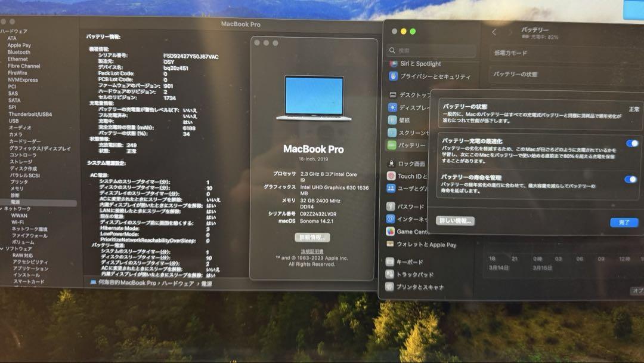
Task: Click the パスワード key icon
Action: point(391,207)
